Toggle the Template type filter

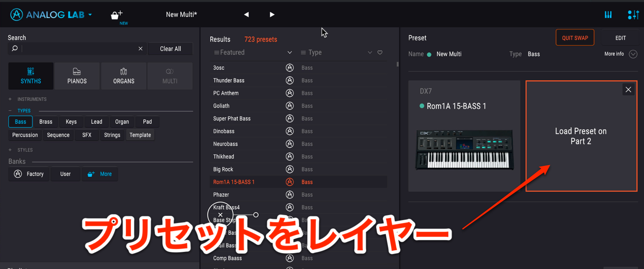pyautogui.click(x=140, y=135)
